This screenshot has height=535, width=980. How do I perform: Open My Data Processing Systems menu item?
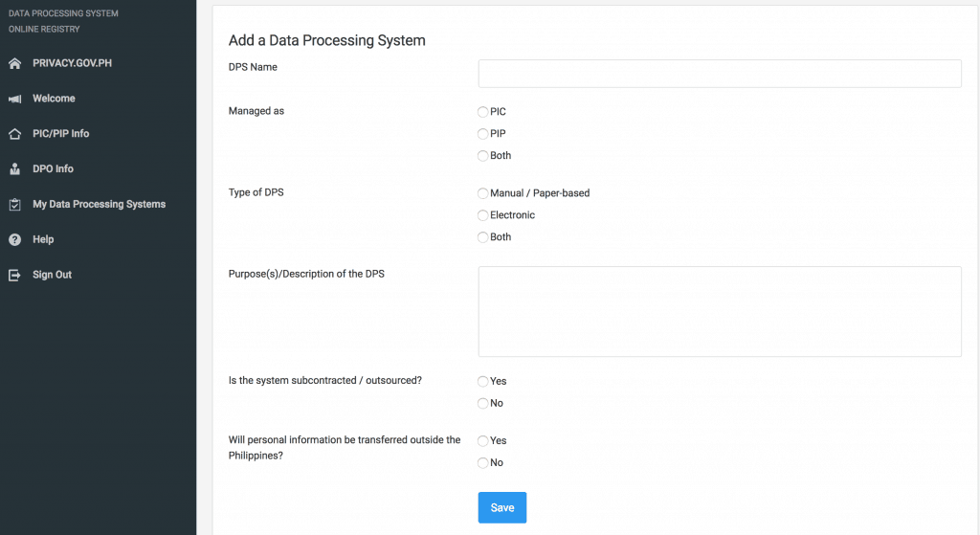(99, 204)
